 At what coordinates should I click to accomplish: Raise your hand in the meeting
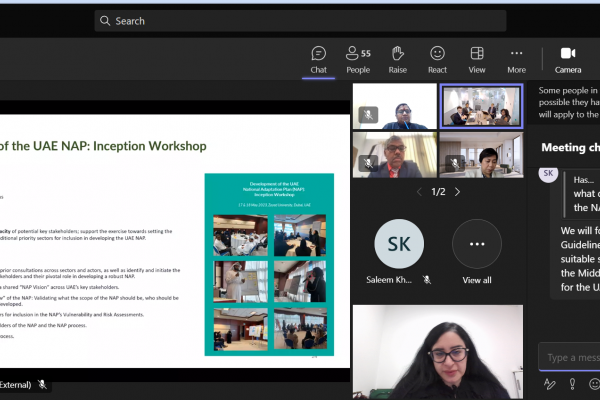(x=397, y=59)
